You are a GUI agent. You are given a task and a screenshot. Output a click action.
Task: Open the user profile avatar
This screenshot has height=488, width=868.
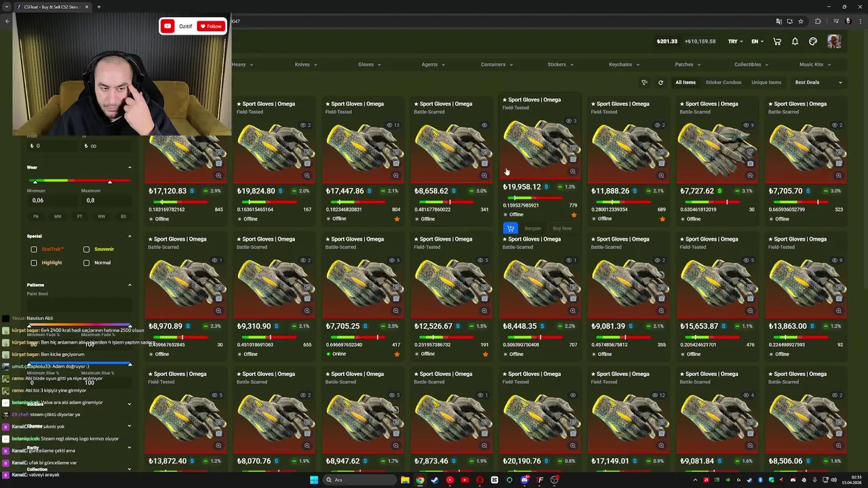(834, 41)
